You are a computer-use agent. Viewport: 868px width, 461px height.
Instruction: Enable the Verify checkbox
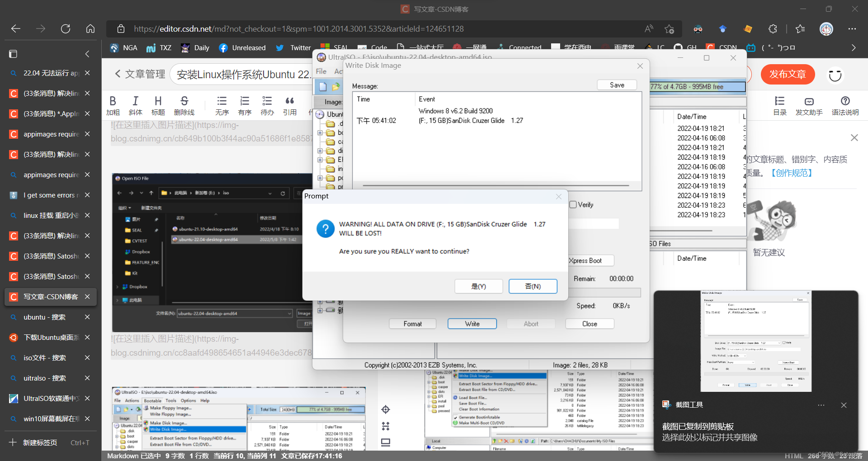tap(573, 205)
